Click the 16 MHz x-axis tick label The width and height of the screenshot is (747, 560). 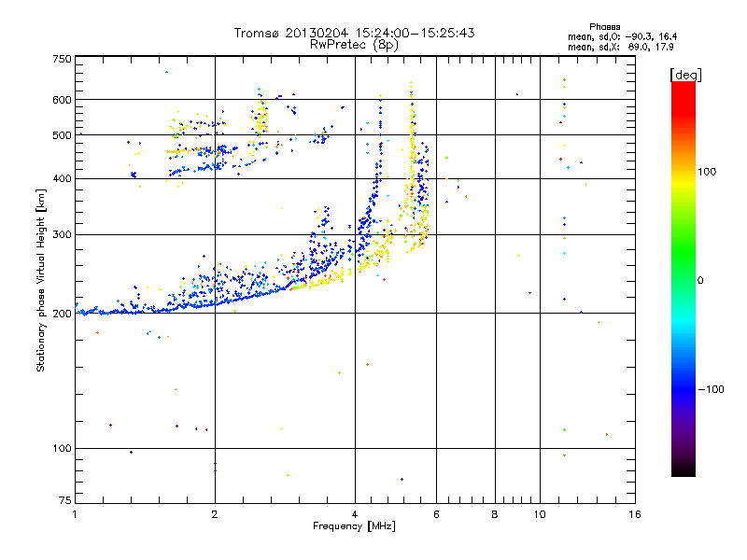coord(635,514)
